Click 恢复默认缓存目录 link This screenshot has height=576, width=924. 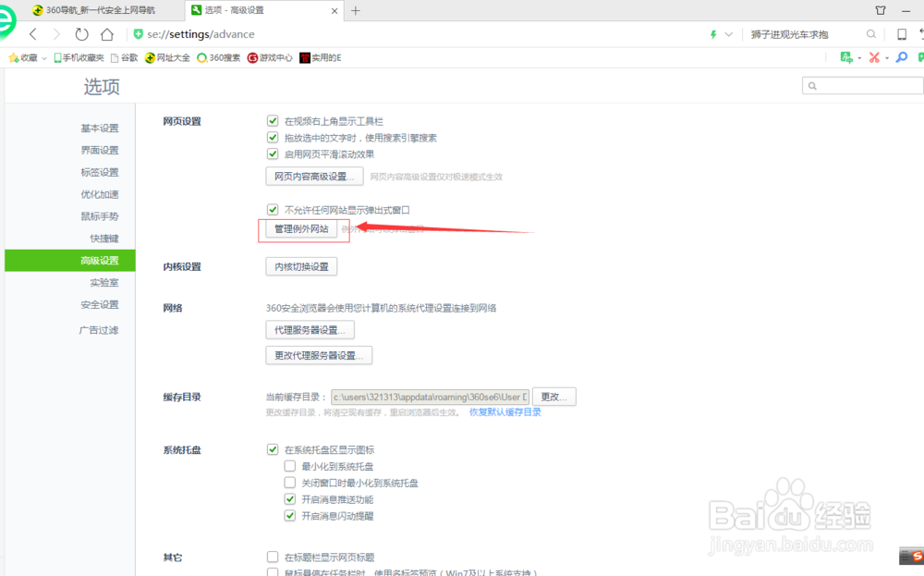pyautogui.click(x=505, y=412)
